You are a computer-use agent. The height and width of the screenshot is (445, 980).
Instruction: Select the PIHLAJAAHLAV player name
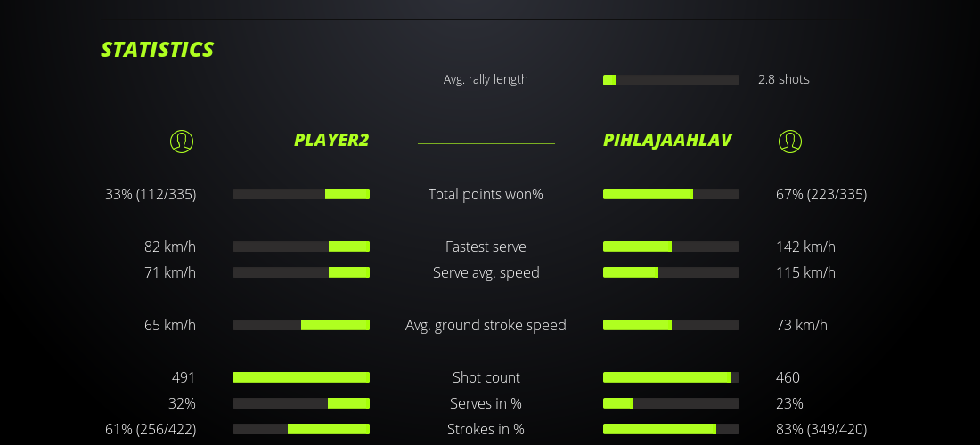(667, 141)
